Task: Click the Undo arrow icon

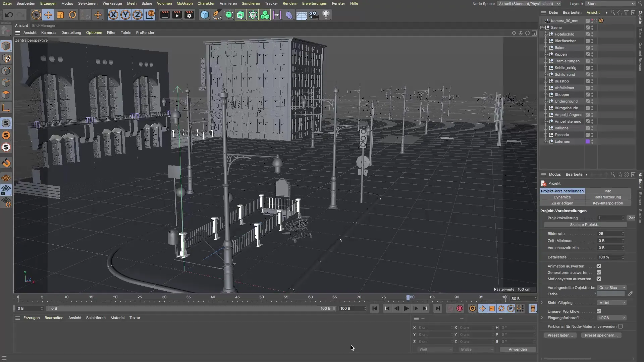Action: (9, 15)
